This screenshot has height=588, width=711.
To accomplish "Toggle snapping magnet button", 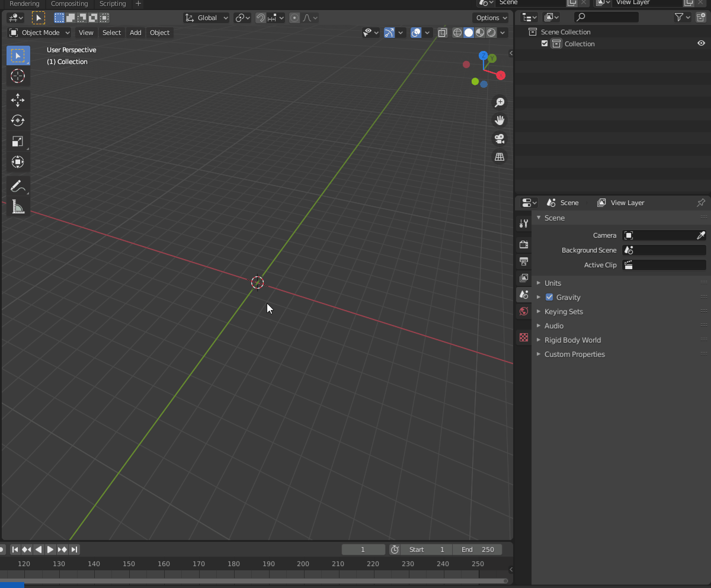I will (261, 18).
